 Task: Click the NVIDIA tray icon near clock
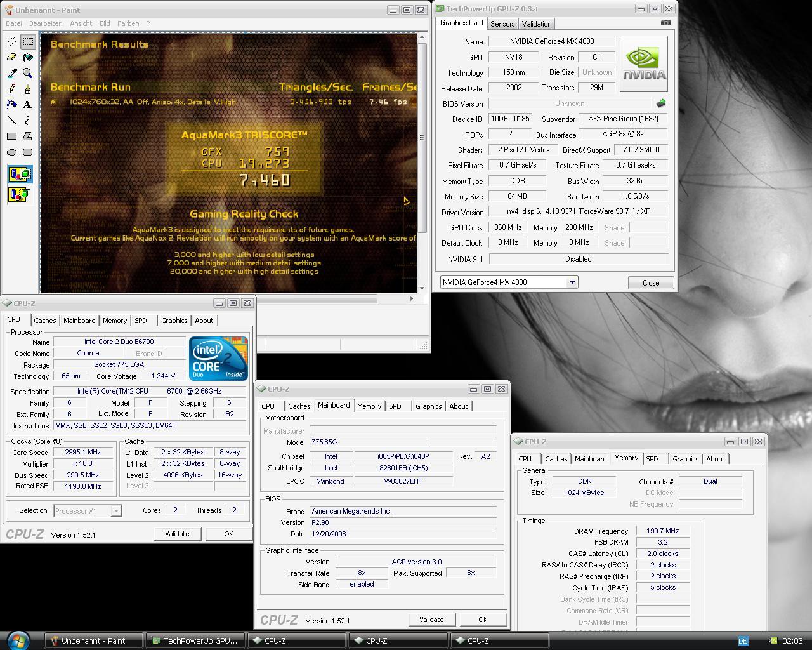[x=772, y=640]
